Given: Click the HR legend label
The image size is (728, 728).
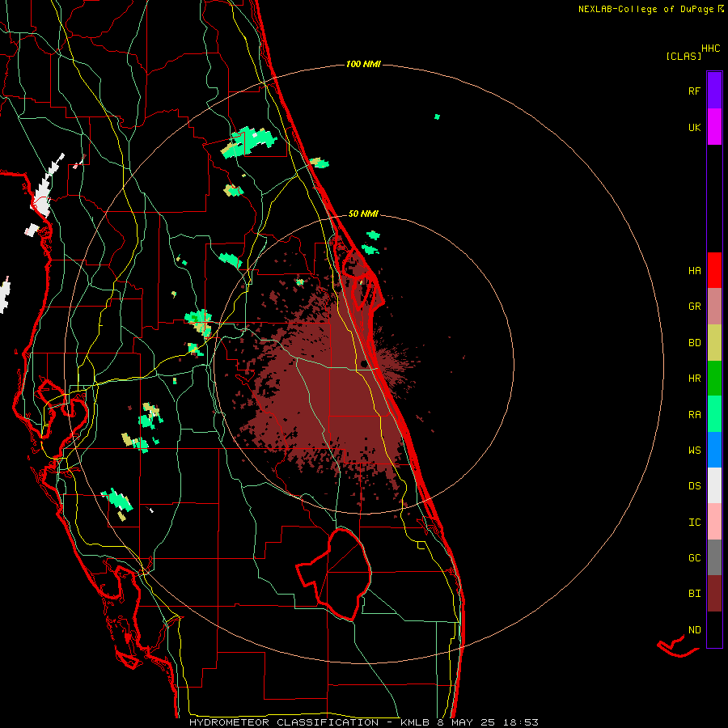Looking at the screenshot, I should pyautogui.click(x=694, y=379).
